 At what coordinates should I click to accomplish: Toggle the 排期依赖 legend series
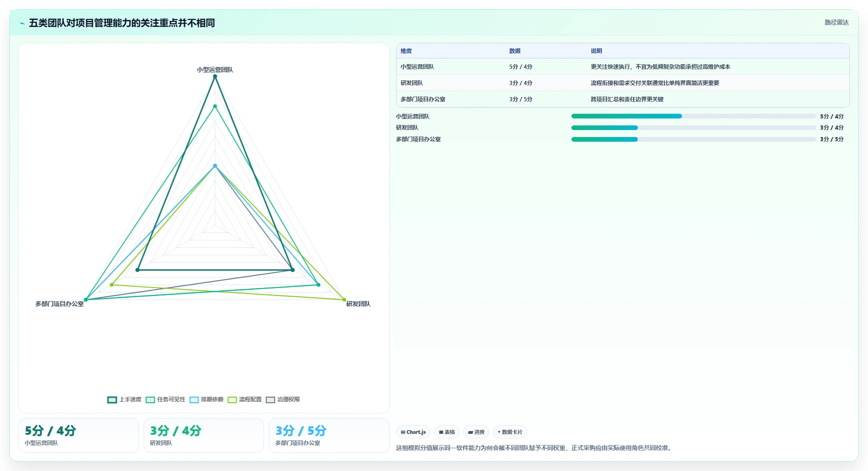coord(206,399)
